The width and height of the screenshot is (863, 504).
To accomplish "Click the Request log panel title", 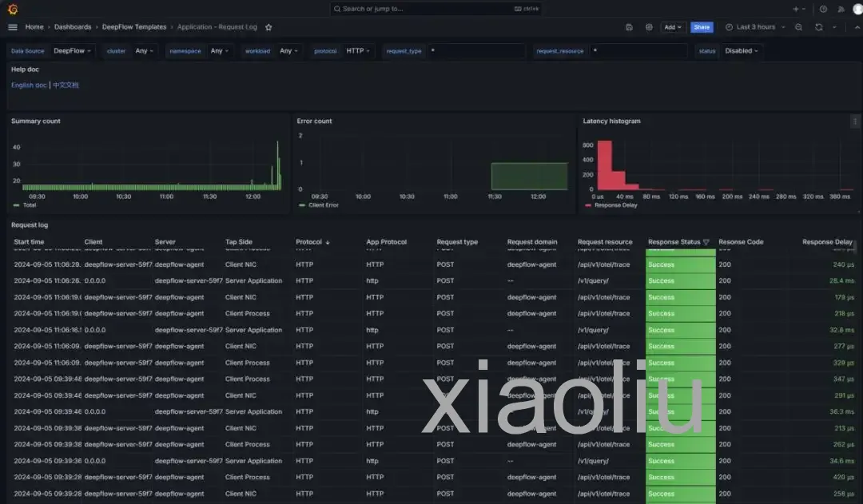I will 30,225.
